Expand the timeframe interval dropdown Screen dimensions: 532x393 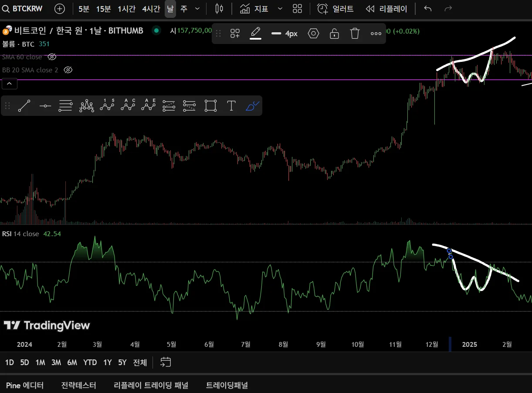[197, 9]
